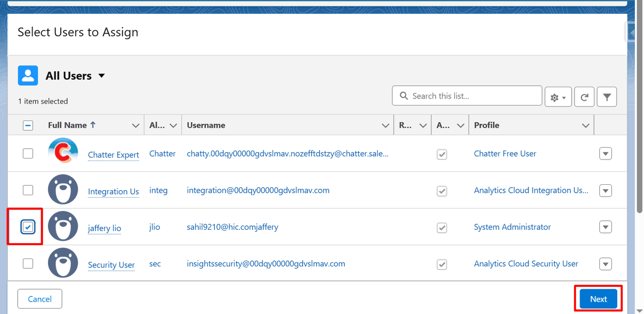Open row actions for Integration User
644x314 pixels.
(605, 190)
